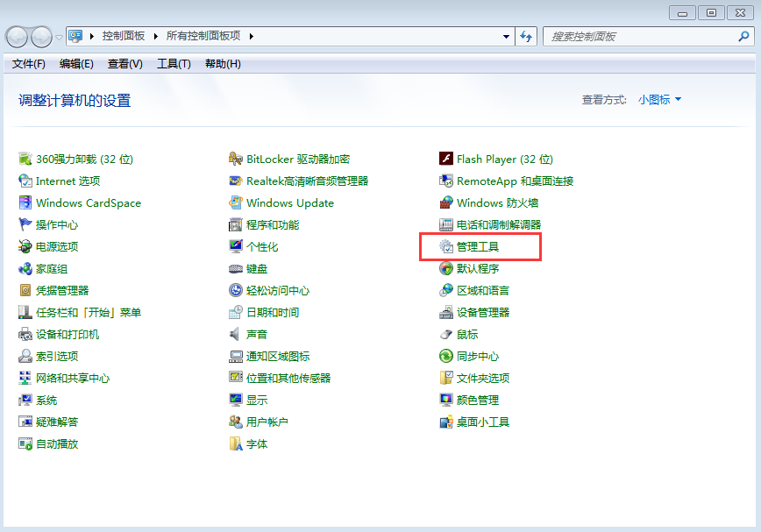761x532 pixels.
Task: Click the 个性化 icon
Action: (235, 246)
